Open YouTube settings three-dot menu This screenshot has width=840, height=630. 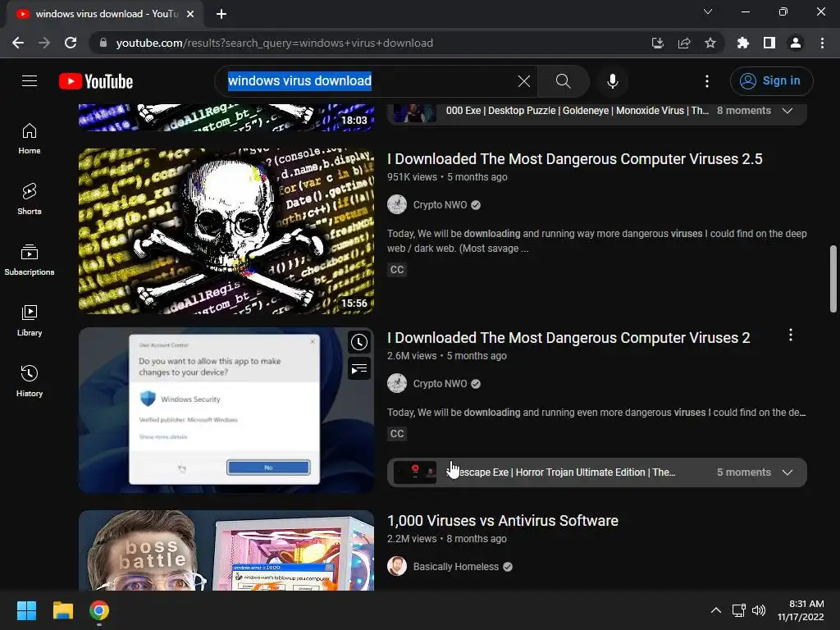(x=706, y=81)
